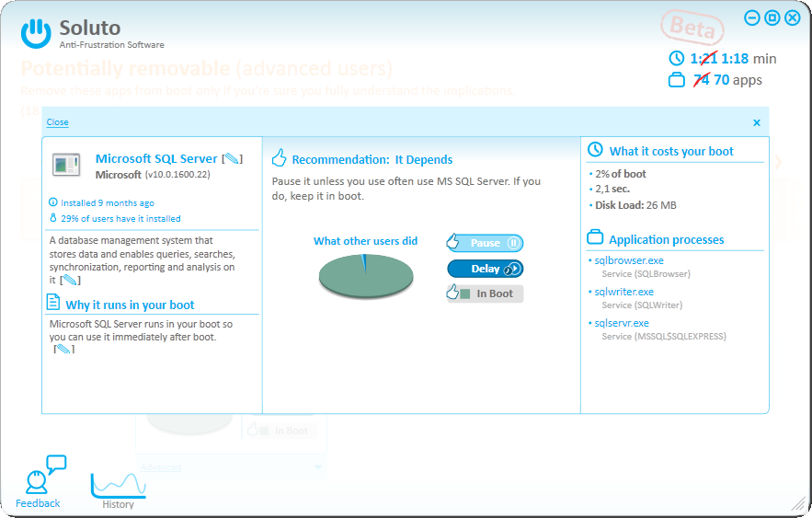Viewport: 812px width, 518px height.
Task: Click the window resize grip corner
Action: (799, 504)
